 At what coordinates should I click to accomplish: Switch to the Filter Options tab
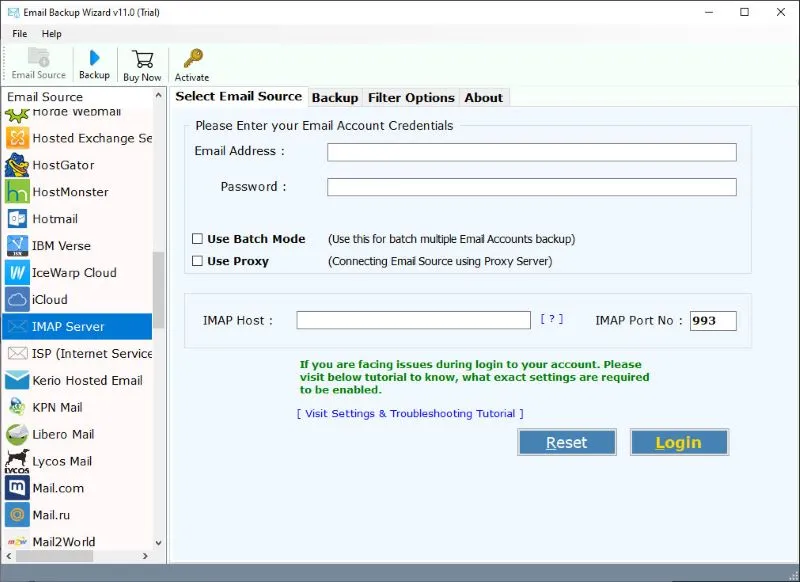coord(411,97)
